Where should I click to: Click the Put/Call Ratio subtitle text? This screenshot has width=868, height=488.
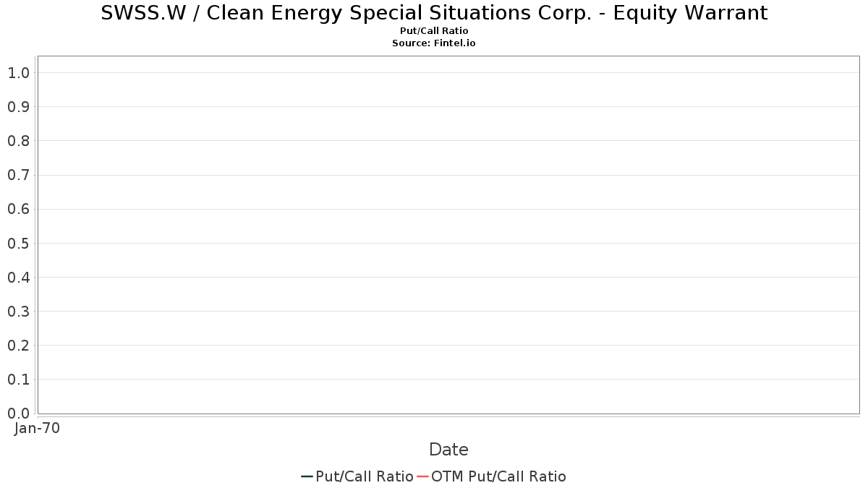[x=434, y=31]
